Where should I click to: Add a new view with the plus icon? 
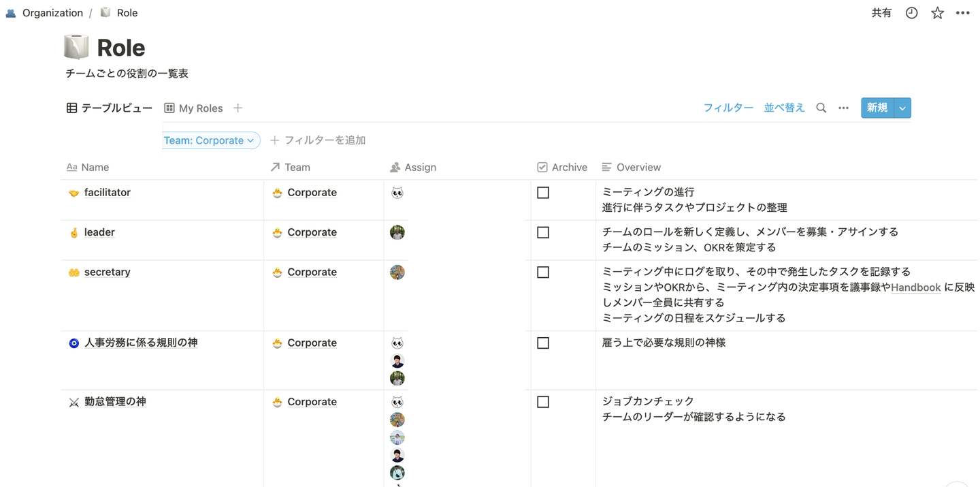[238, 108]
